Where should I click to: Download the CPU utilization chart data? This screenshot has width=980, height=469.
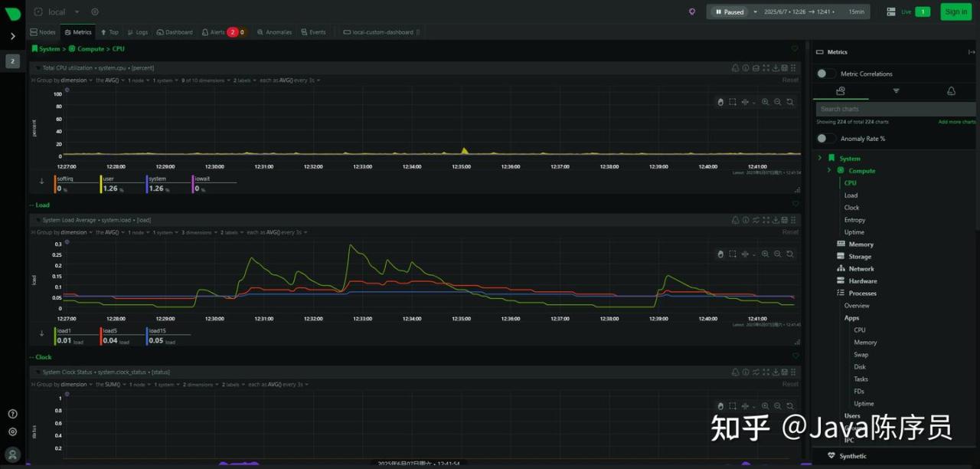[775, 68]
